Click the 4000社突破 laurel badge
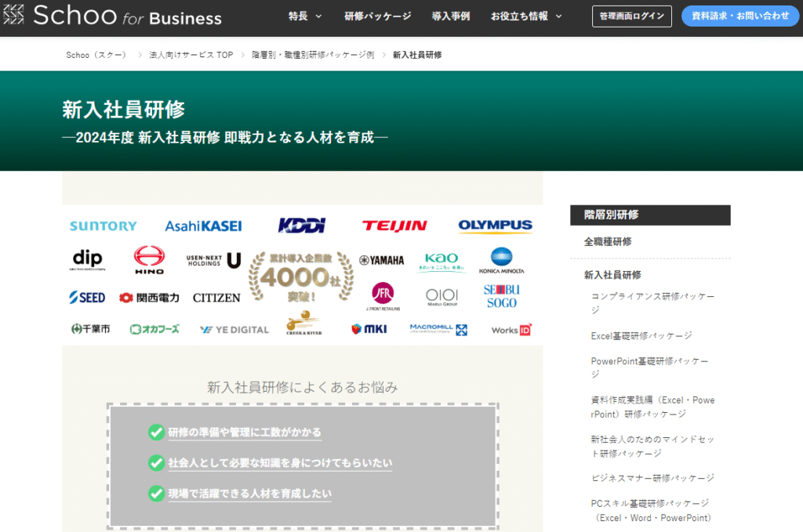The width and height of the screenshot is (803, 532). pos(301,277)
